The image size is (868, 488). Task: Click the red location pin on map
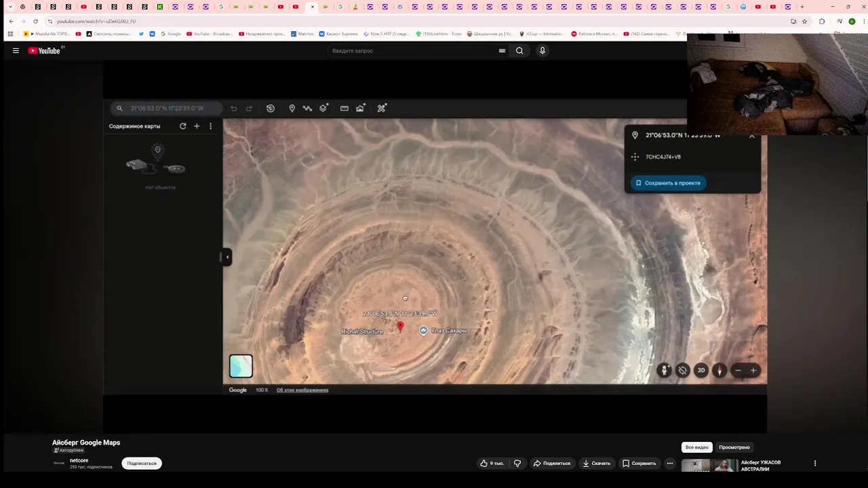pos(400,327)
